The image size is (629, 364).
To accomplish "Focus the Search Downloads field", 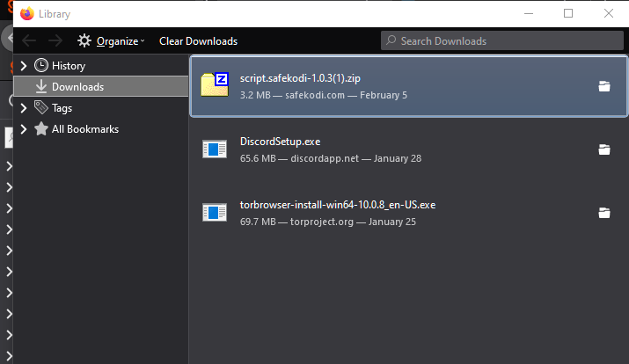I will pos(501,40).
